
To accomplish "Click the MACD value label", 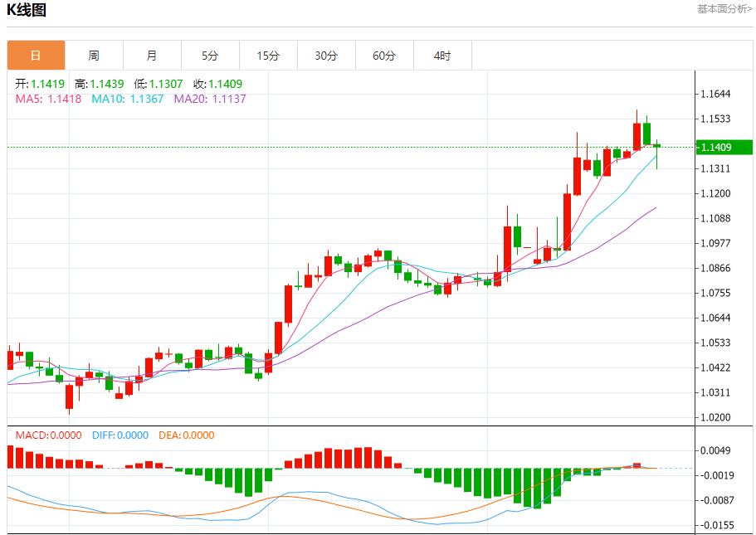I will tap(48, 435).
